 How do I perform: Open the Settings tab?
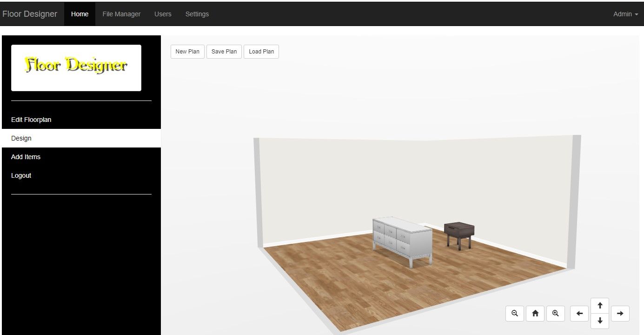point(197,14)
